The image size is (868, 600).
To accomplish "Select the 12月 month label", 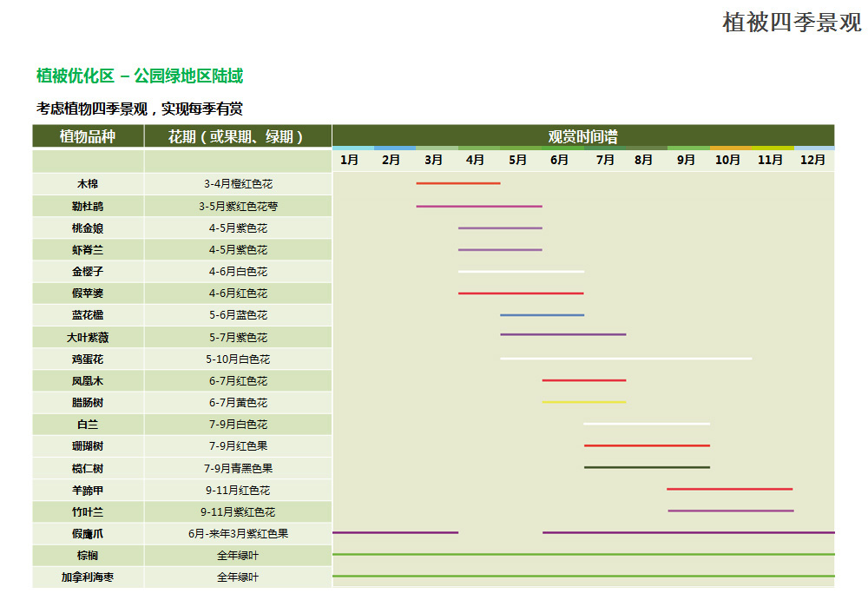I will tap(812, 160).
